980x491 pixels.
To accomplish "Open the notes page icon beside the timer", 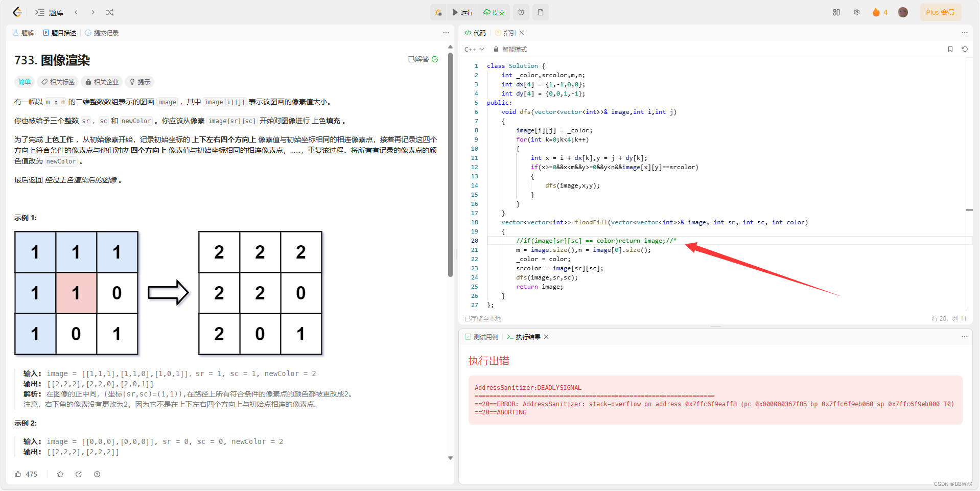I will [540, 12].
